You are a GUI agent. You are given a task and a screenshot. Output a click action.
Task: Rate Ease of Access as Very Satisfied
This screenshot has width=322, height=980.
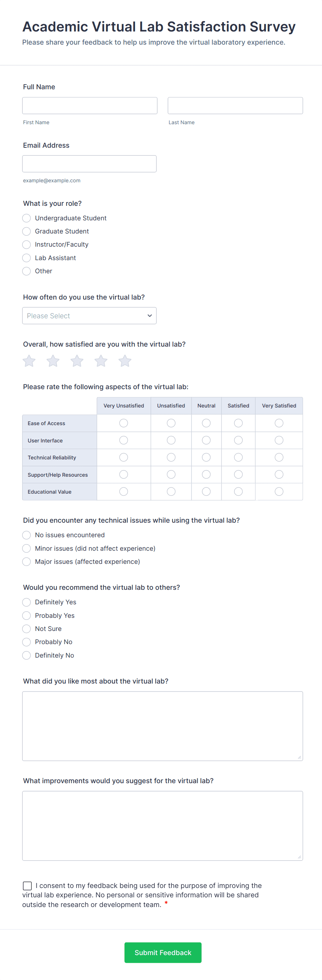coord(279,423)
